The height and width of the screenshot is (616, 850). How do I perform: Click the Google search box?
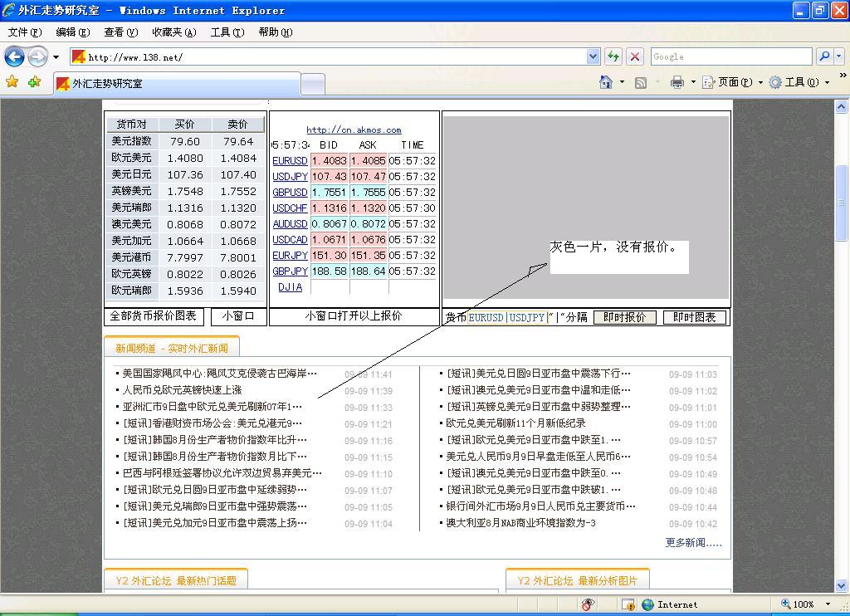tap(731, 56)
